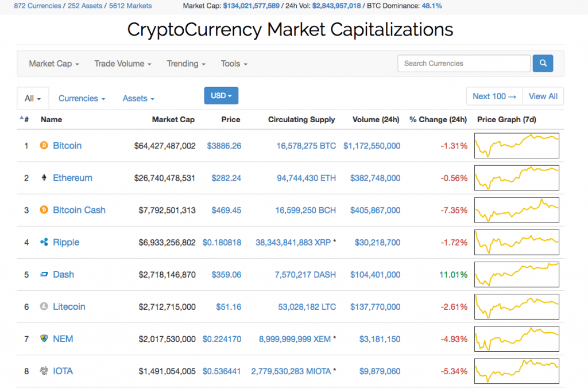Click the Dash logo icon
The image size is (588, 389).
click(x=44, y=274)
